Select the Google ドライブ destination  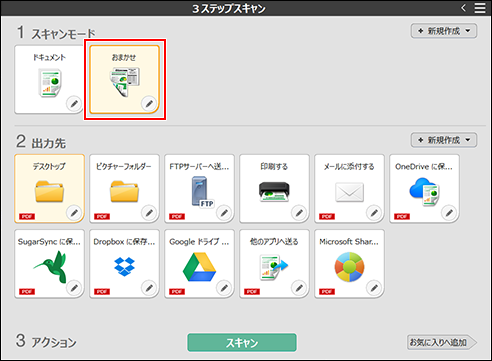pos(199,263)
